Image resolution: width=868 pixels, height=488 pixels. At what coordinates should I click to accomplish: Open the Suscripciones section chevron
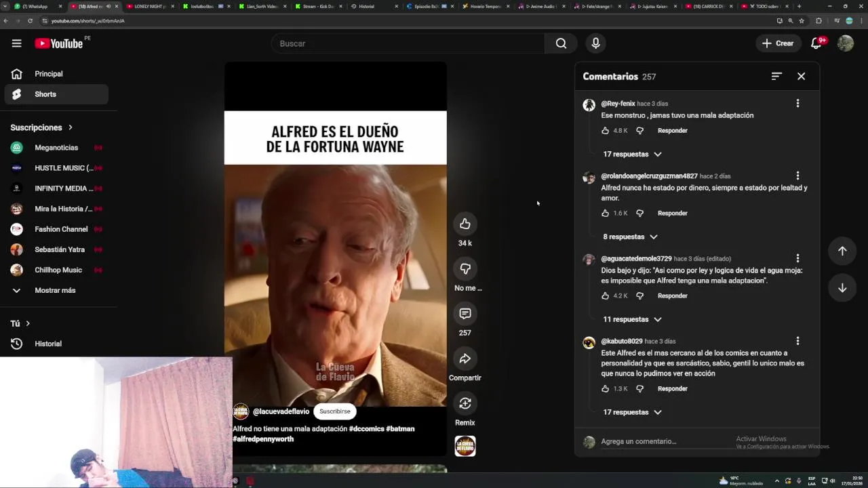[x=70, y=127]
